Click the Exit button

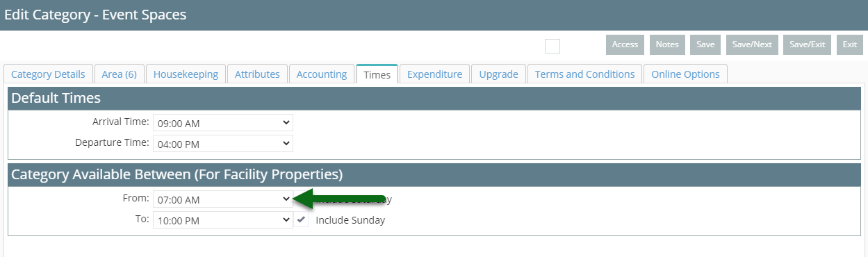click(850, 44)
